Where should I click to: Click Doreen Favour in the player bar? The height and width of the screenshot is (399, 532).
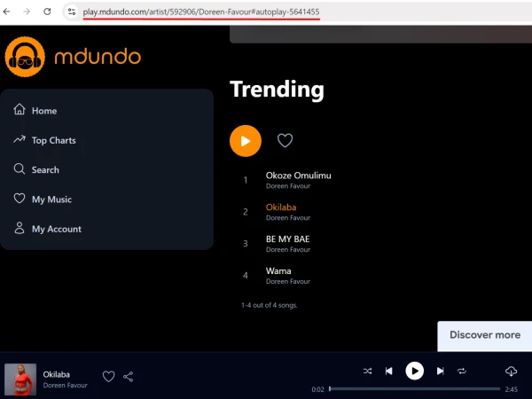coord(65,386)
